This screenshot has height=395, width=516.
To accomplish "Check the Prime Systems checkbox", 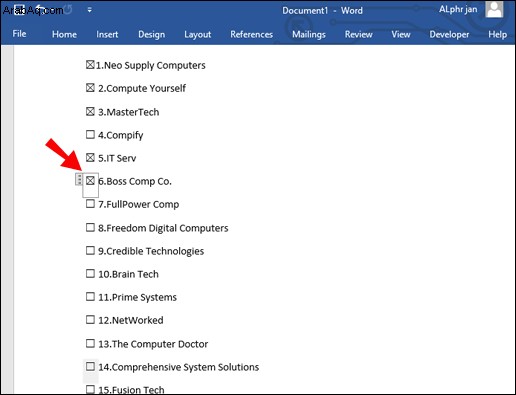I will point(90,296).
